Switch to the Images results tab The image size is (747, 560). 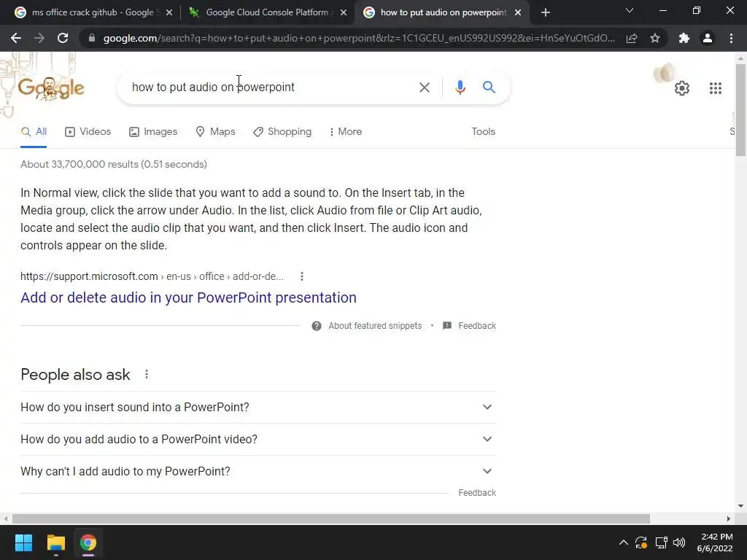153,131
